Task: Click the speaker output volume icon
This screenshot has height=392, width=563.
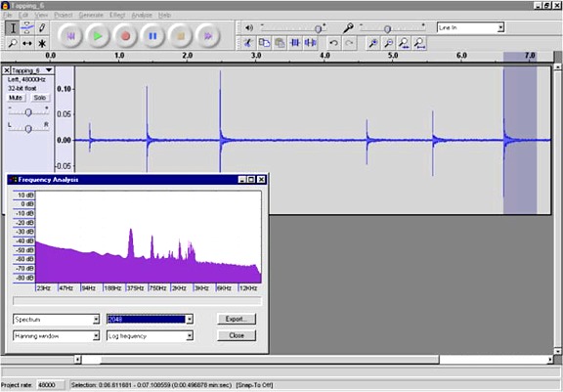Action: (x=249, y=27)
